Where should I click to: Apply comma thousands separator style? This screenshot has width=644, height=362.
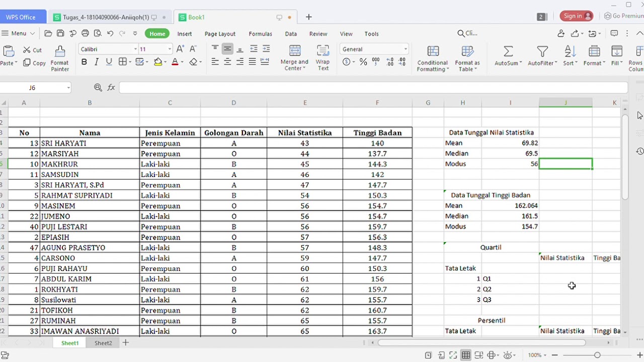coord(376,62)
